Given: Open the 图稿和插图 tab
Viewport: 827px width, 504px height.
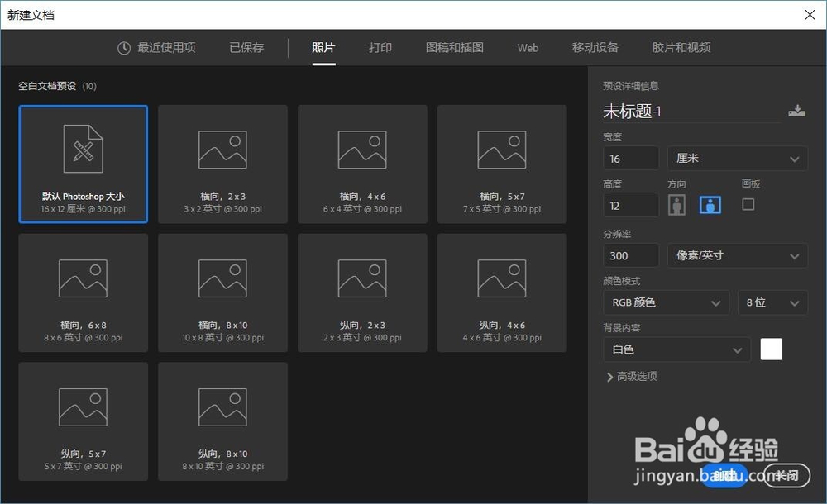Looking at the screenshot, I should 455,48.
